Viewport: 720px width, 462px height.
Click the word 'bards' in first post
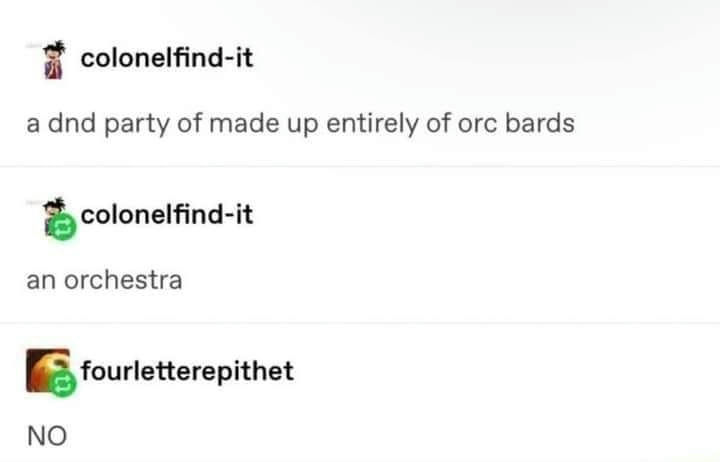coord(540,123)
